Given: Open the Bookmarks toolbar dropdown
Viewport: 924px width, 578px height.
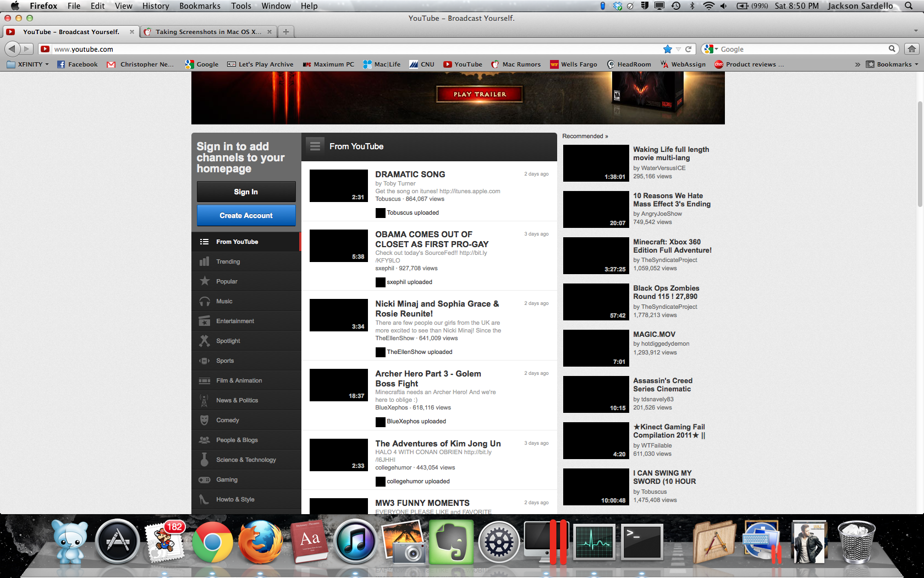Looking at the screenshot, I should (892, 64).
